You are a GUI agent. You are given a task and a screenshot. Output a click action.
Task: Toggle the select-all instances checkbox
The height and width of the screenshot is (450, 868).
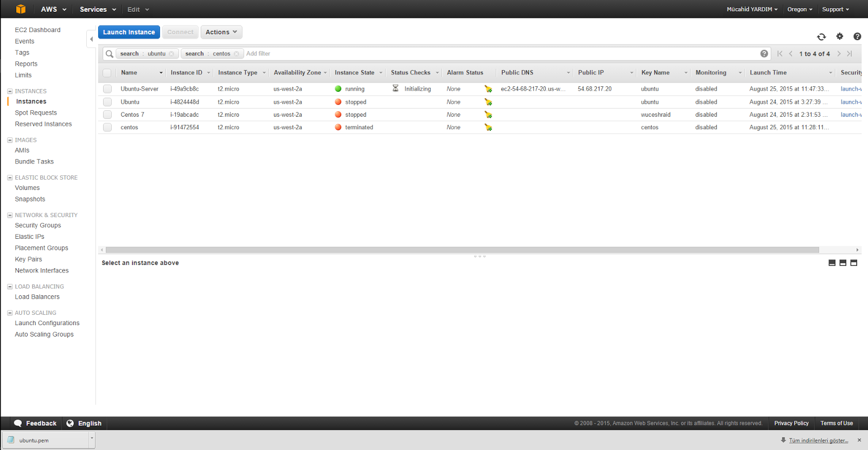tap(107, 73)
